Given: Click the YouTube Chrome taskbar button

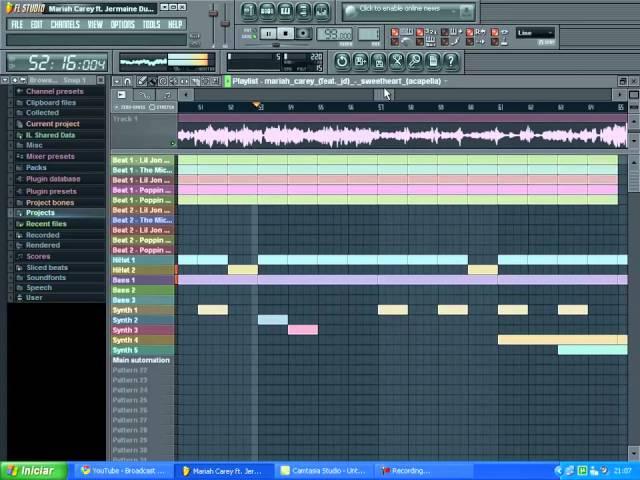Looking at the screenshot, I should point(122,471).
